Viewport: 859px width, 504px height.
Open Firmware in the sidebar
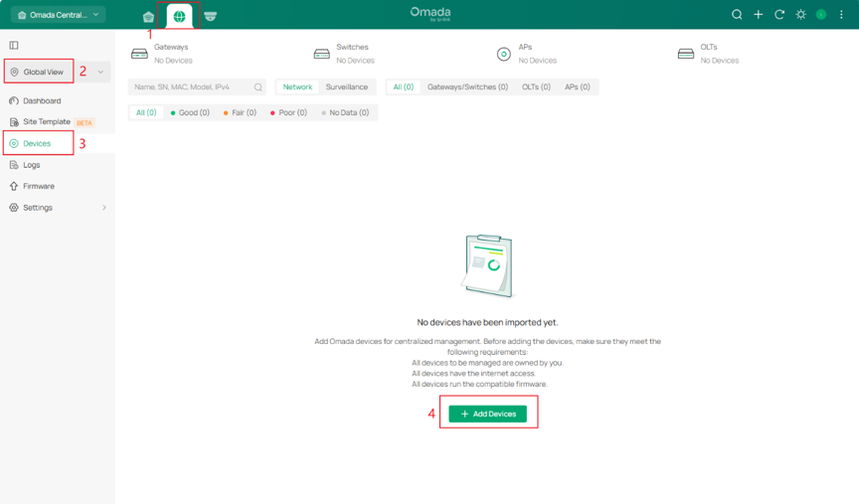[39, 186]
